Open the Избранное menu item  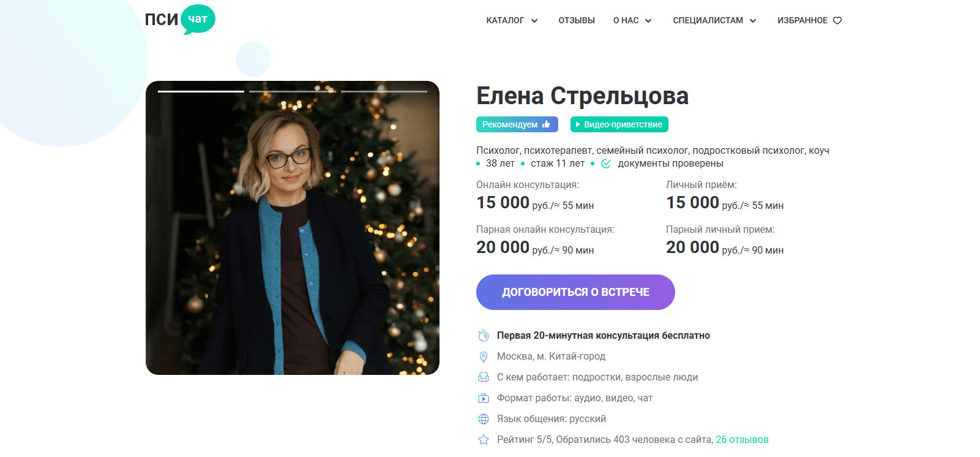coord(809,20)
